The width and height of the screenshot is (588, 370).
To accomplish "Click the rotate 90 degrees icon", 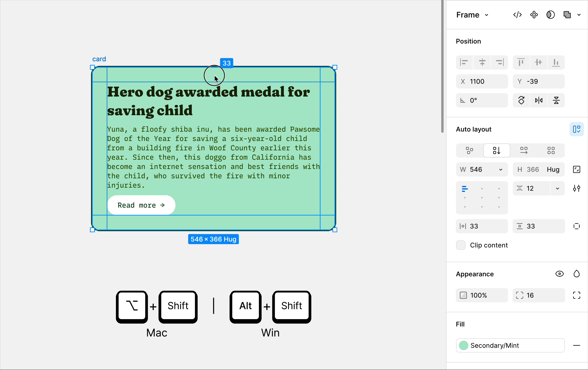I will tap(521, 100).
